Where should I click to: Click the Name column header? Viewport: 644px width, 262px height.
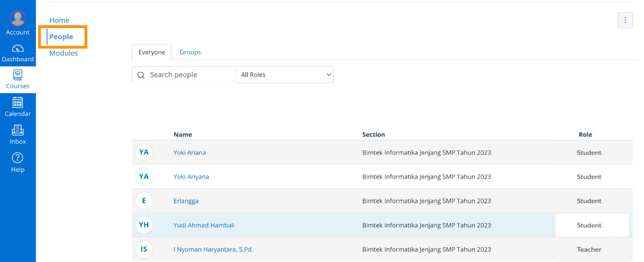pos(183,134)
